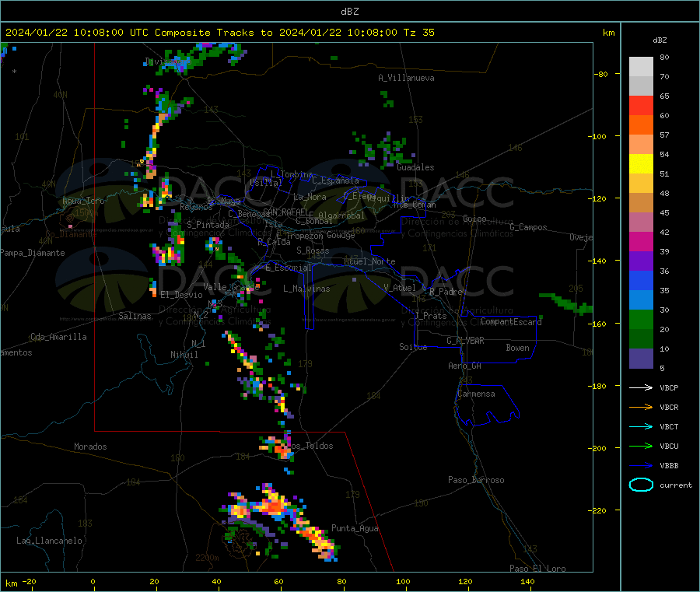Click the Salinas map label
700x592 pixels.
[x=135, y=316]
